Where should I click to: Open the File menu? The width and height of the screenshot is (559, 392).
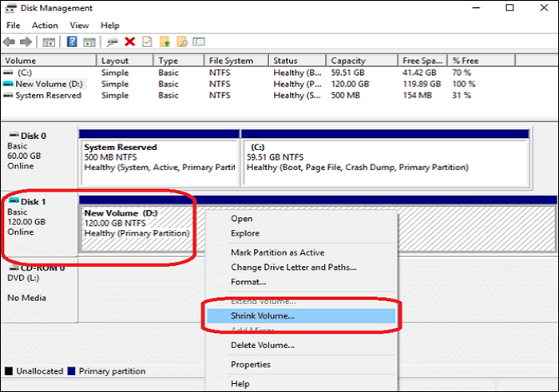coord(13,26)
